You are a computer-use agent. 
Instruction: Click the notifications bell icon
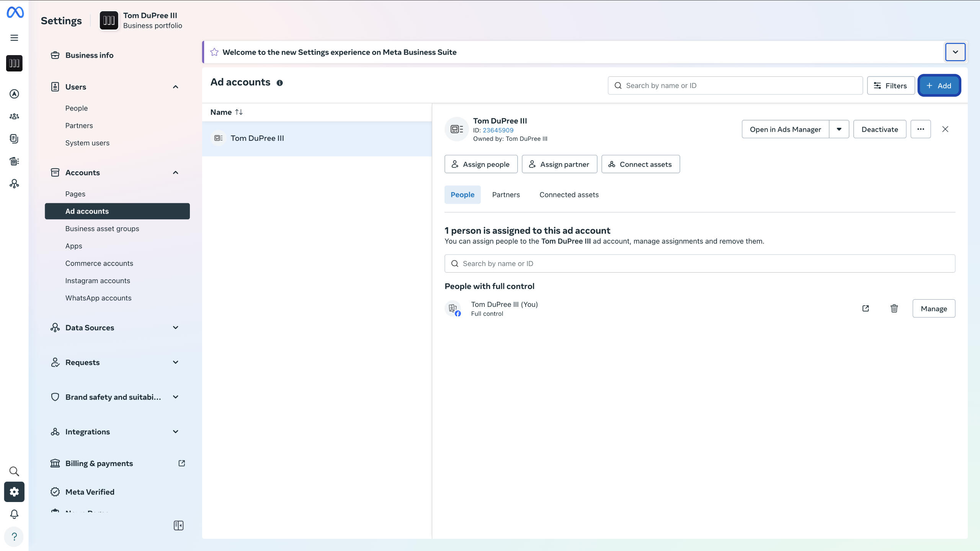pyautogui.click(x=14, y=514)
